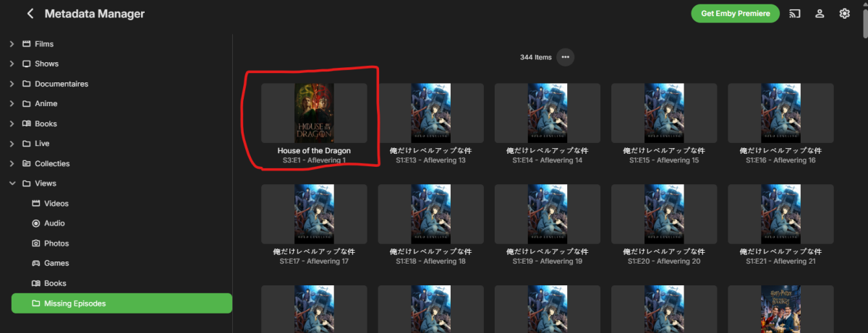This screenshot has height=333, width=868.
Task: Select Videos under Views
Action: tap(56, 204)
